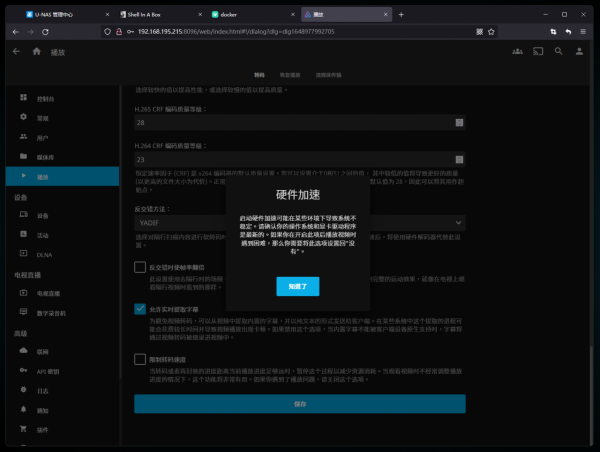Open the 常规 general settings gear icon
Viewport: 600px width, 452px height.
tap(23, 117)
